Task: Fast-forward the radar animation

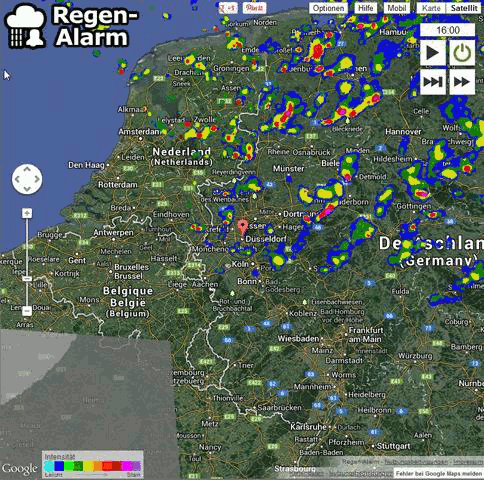Action: pos(462,82)
